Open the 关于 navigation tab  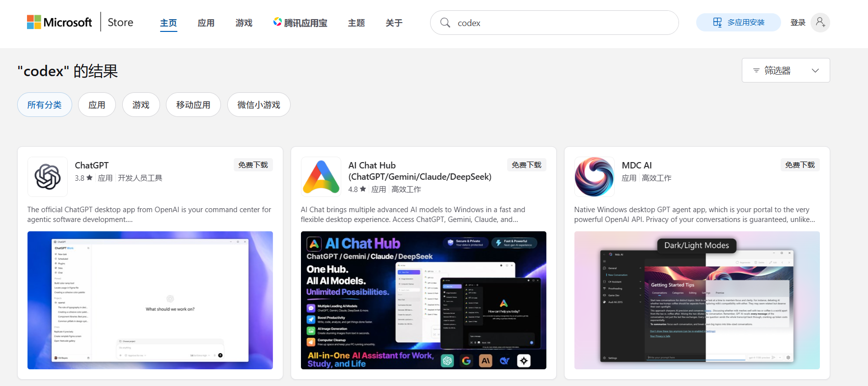pyautogui.click(x=394, y=23)
